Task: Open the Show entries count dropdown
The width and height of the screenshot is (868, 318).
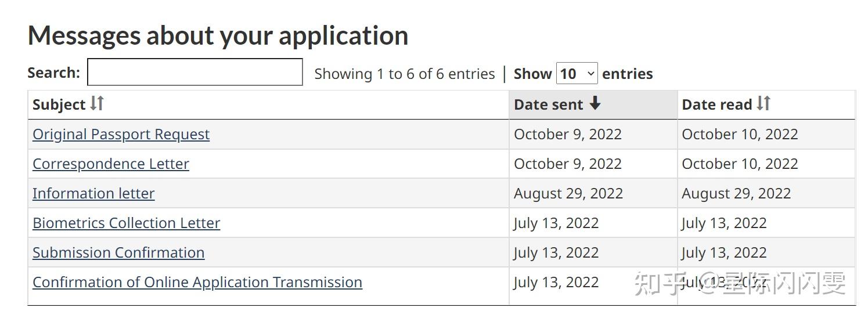Action: pyautogui.click(x=577, y=74)
